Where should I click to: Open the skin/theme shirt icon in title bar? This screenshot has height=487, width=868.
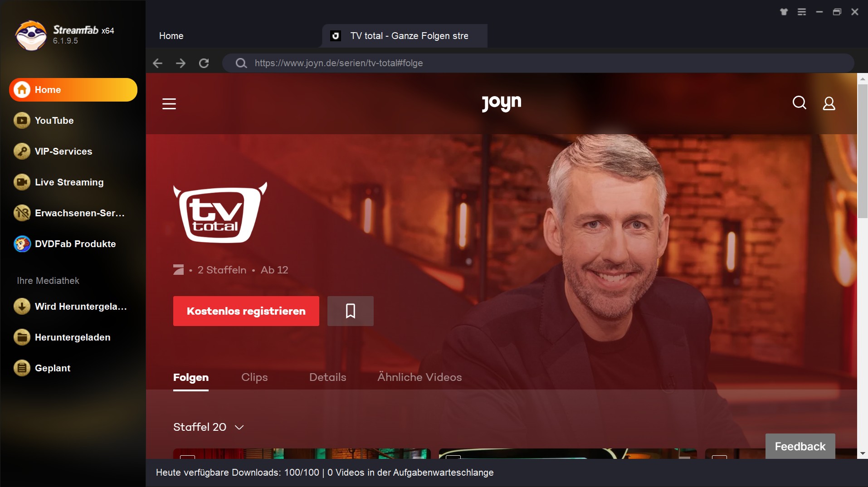coord(784,12)
